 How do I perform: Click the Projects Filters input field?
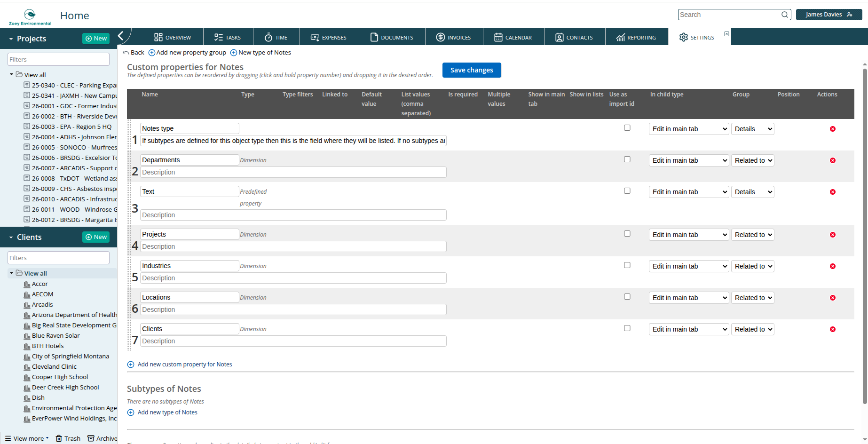[58, 59]
